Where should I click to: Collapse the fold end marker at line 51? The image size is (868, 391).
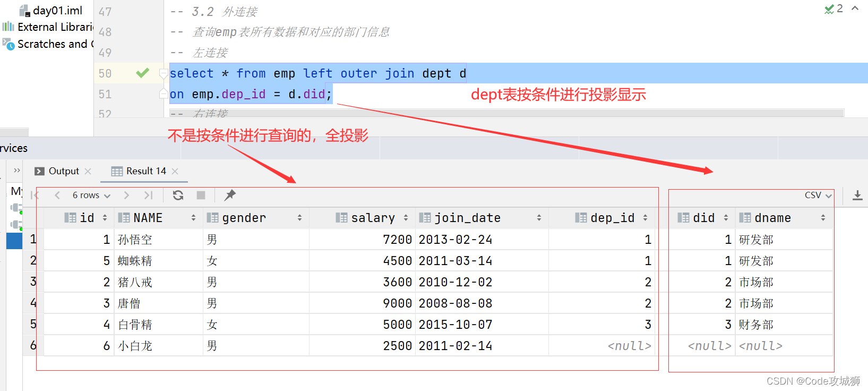click(x=164, y=94)
